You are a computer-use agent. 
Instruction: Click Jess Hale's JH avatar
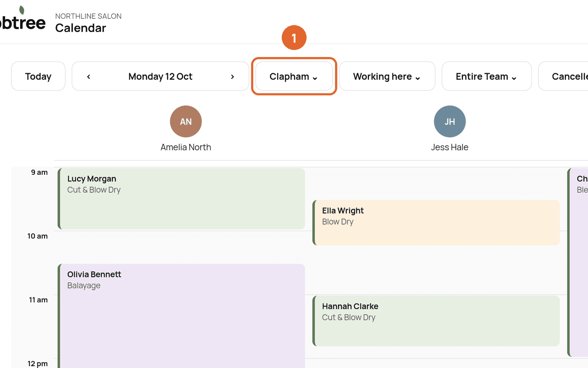pos(450,121)
